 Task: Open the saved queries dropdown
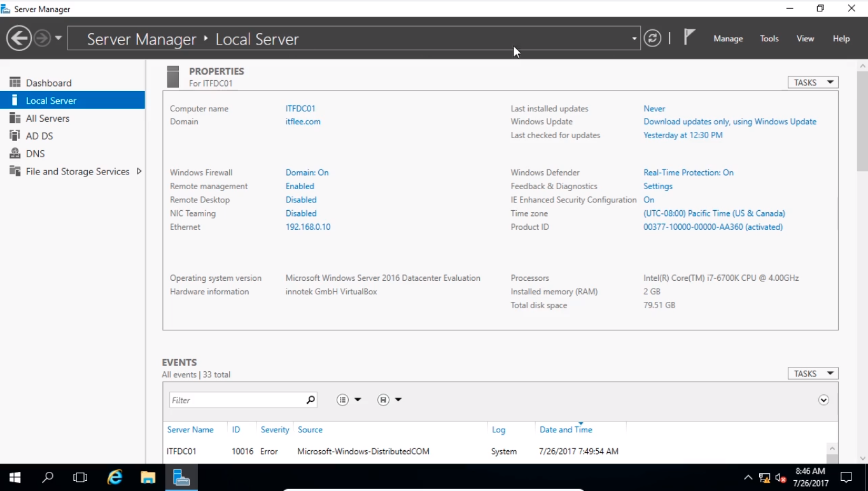[x=389, y=400]
